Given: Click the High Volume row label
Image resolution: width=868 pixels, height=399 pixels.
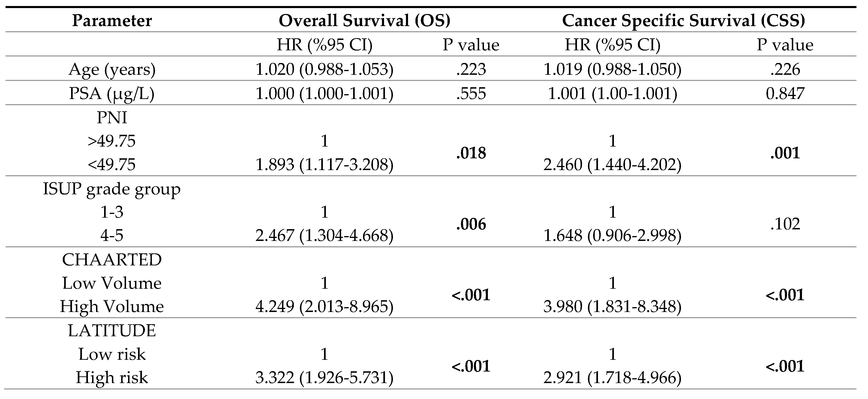Looking at the screenshot, I should coord(112,307).
